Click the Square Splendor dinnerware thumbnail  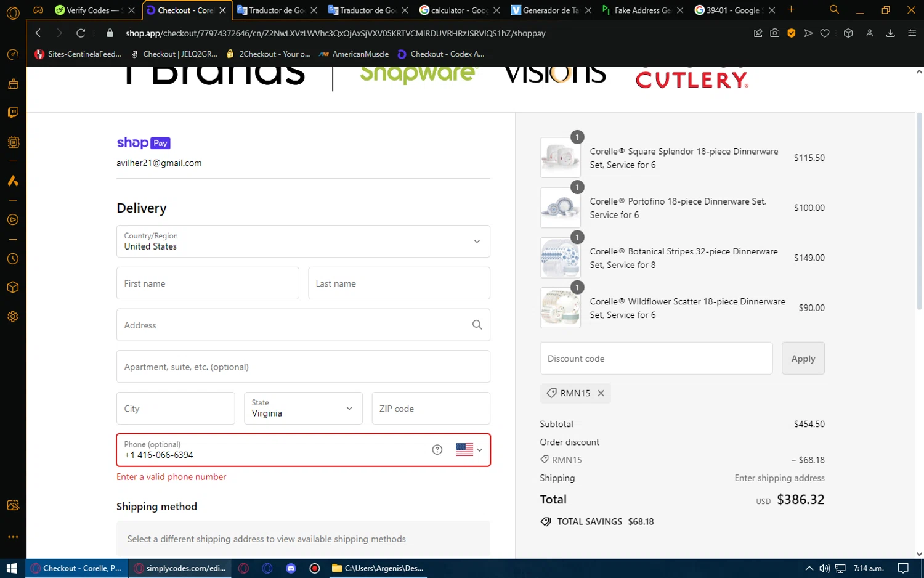pos(560,158)
